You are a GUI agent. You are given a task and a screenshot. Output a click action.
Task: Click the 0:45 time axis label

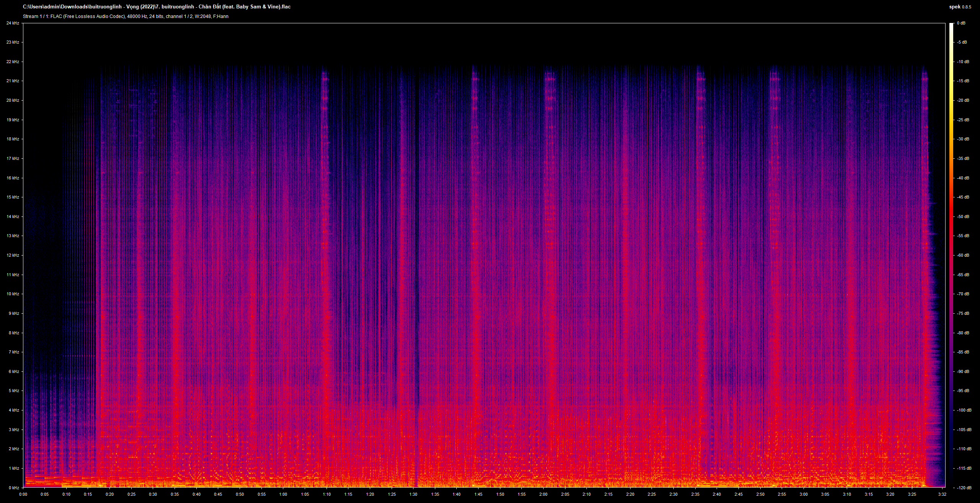(218, 495)
